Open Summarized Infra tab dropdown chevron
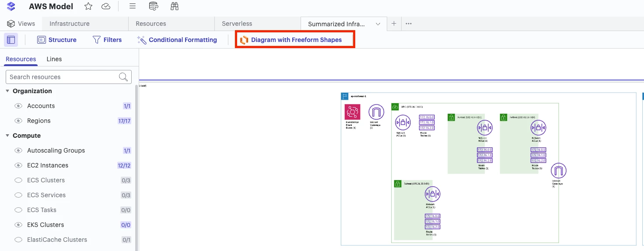Screen dimensions: 644x251 tap(378, 24)
